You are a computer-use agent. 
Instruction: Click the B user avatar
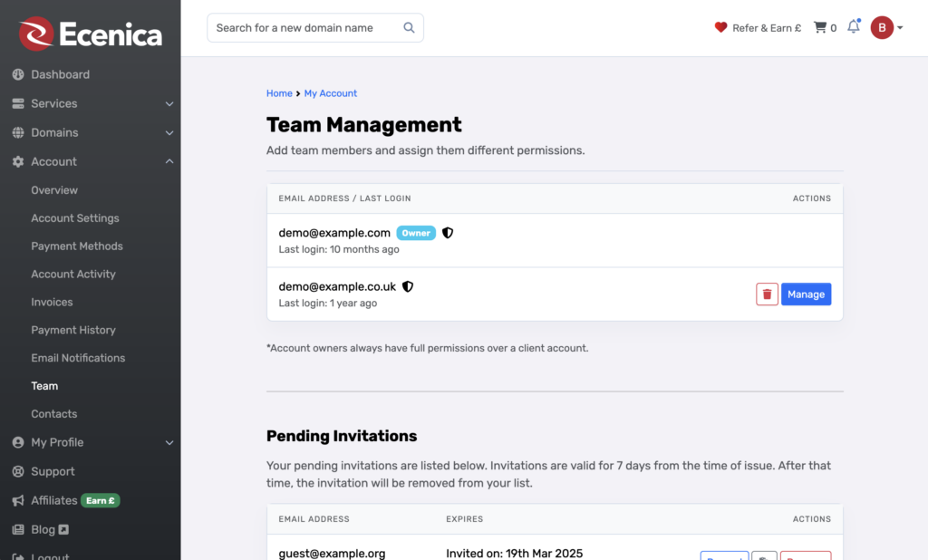882,28
